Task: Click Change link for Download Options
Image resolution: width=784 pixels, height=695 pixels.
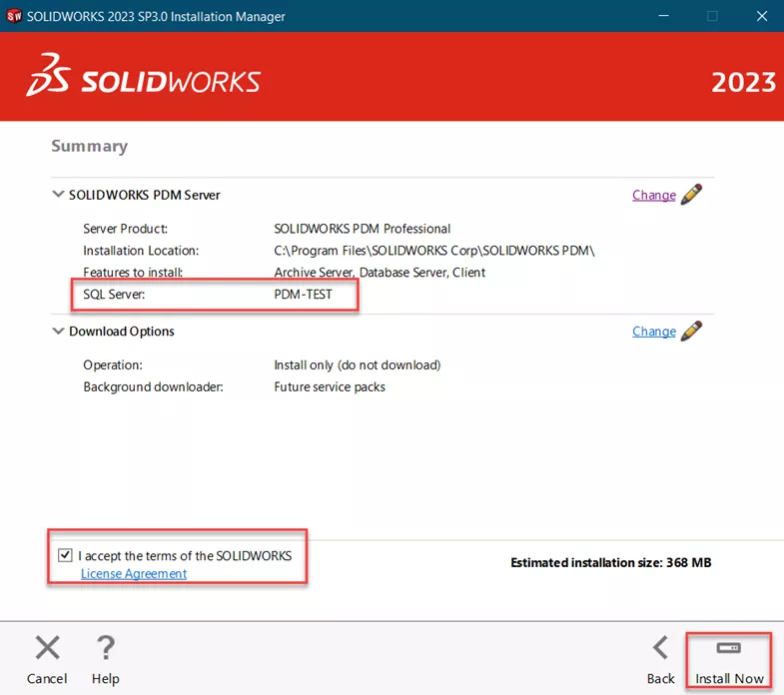Action: 653,332
